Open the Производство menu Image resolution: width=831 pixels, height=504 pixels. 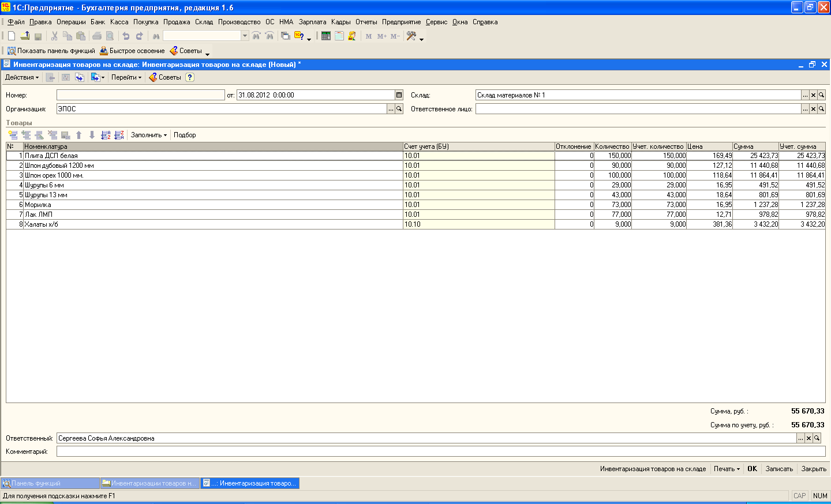pos(239,22)
